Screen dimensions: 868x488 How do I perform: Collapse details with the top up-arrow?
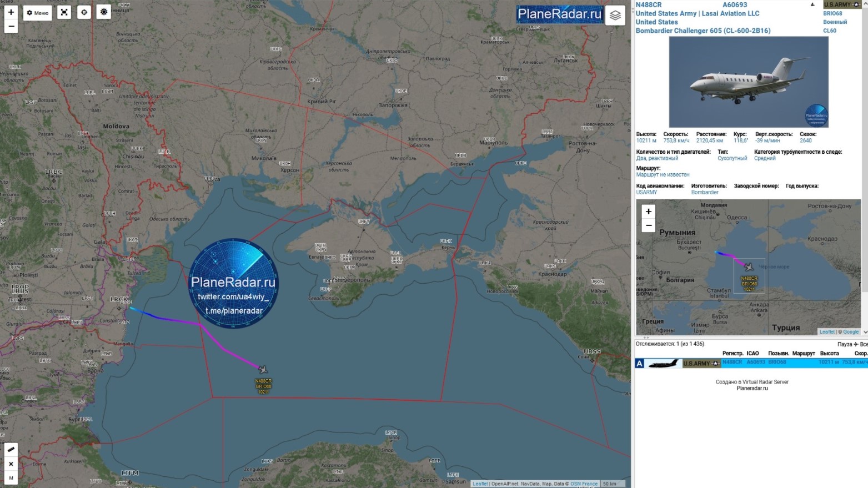point(812,5)
